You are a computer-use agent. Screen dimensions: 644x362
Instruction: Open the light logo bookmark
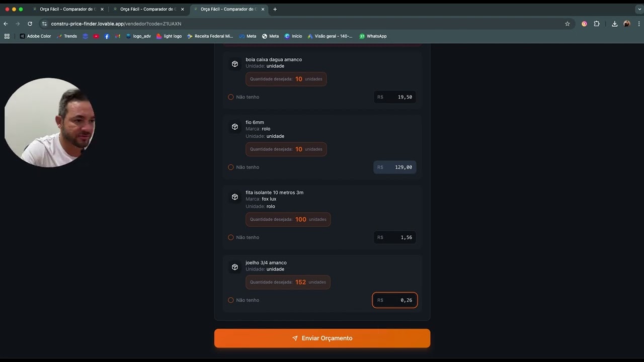pos(169,36)
